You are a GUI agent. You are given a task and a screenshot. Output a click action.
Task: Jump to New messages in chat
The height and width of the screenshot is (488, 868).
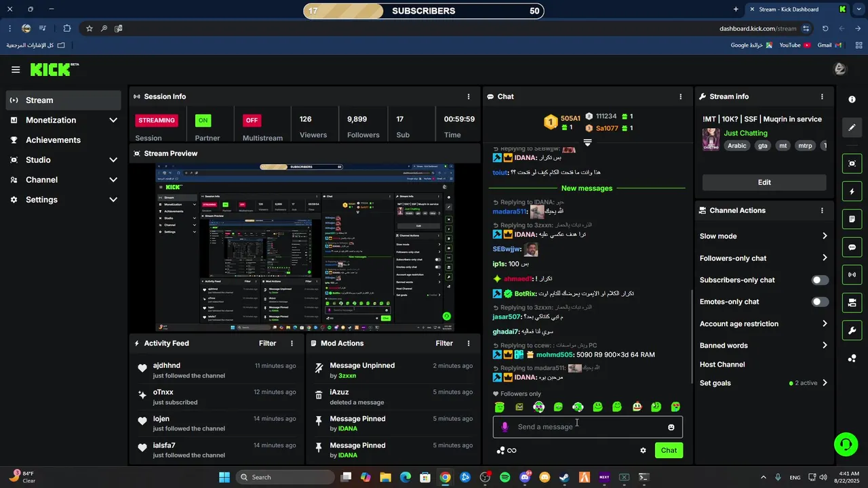pyautogui.click(x=587, y=188)
